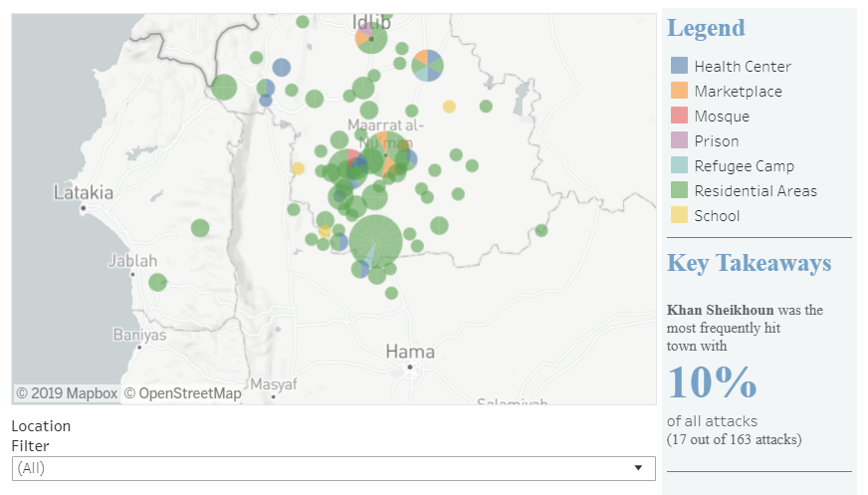
Task: Click the Marketplace legend label
Action: click(738, 92)
